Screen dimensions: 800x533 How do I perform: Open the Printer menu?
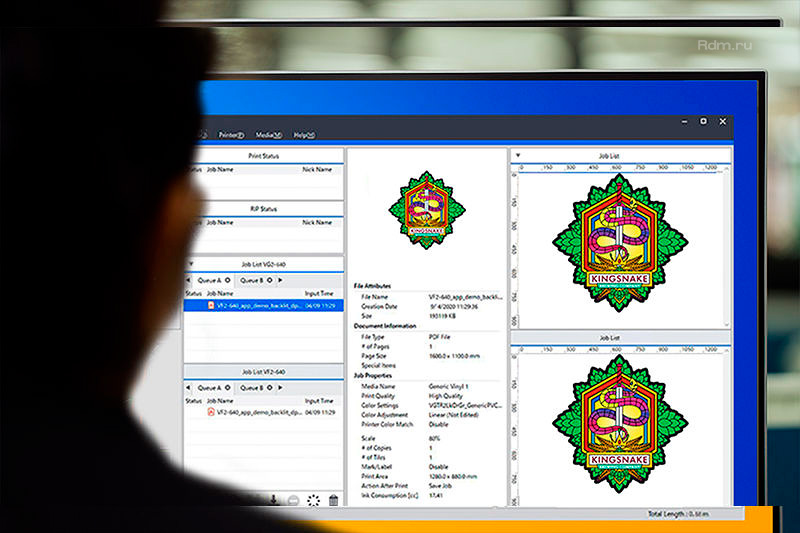click(x=231, y=135)
